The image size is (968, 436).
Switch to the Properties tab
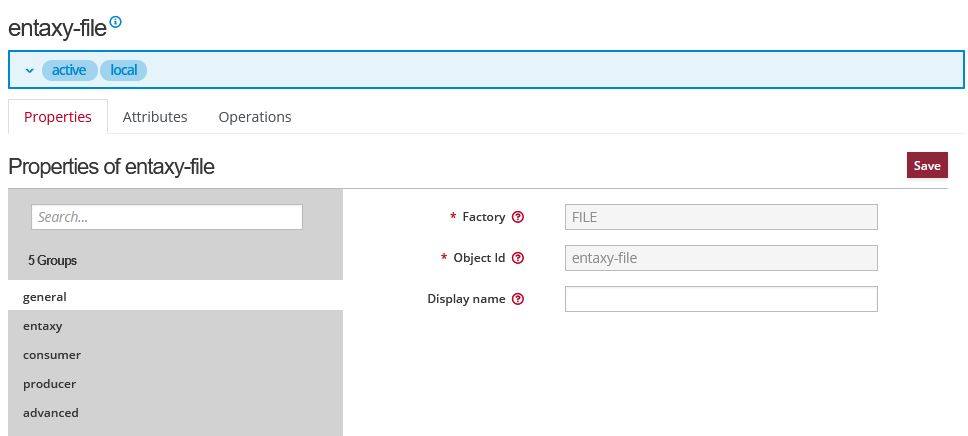pos(58,117)
